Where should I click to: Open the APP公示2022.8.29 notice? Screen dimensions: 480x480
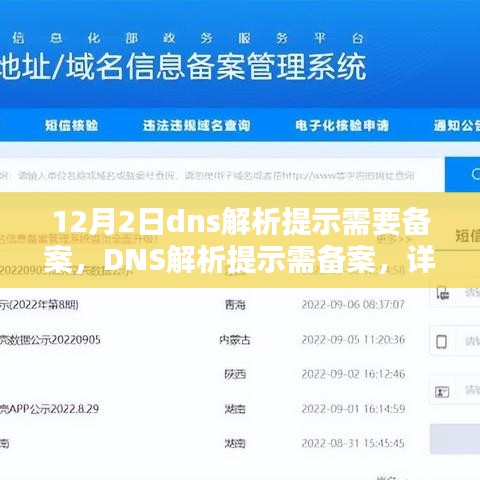pos(49,409)
